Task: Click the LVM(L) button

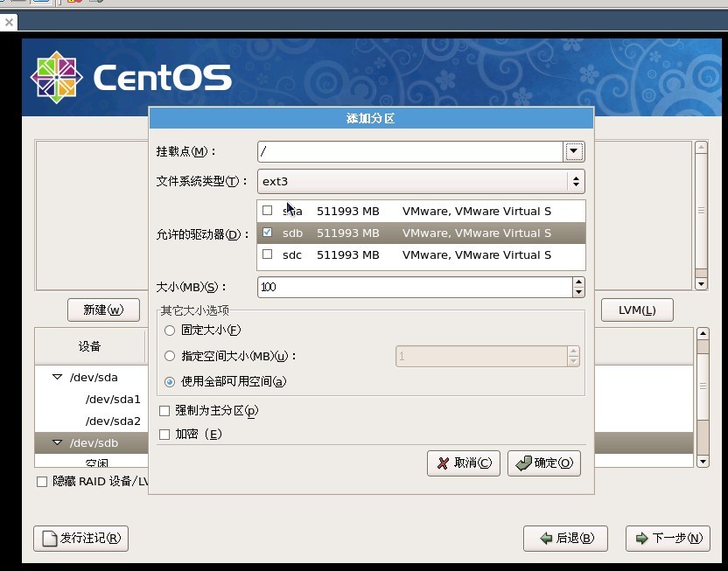Action: point(637,310)
